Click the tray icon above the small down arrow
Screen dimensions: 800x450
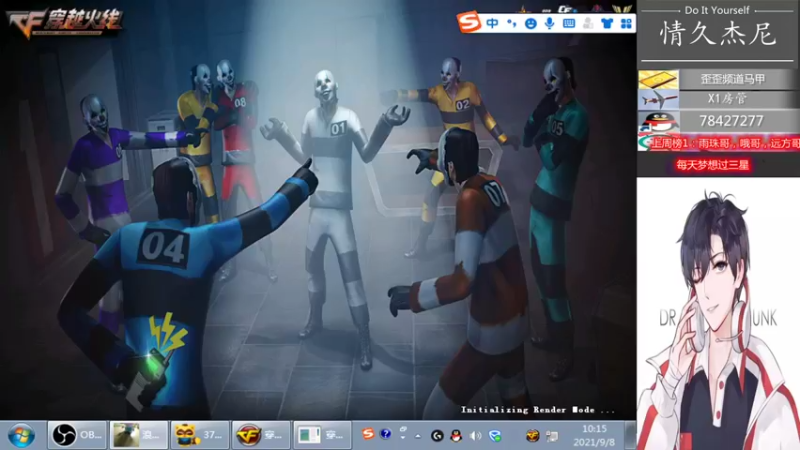coord(403,430)
